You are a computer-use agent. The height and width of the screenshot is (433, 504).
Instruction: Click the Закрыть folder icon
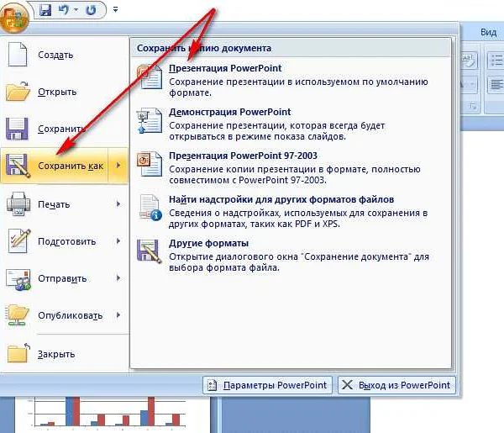[18, 353]
